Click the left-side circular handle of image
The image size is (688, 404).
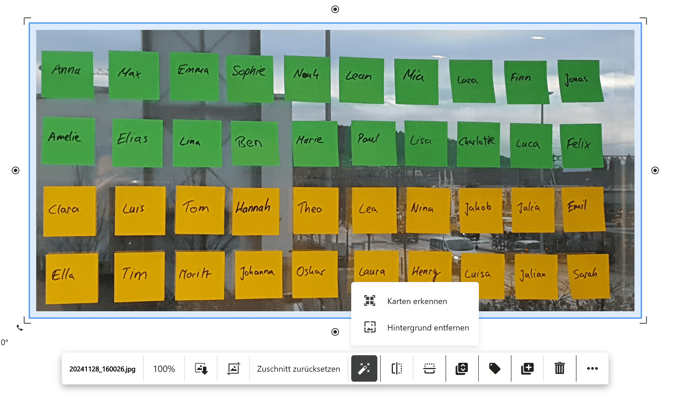[x=15, y=170]
